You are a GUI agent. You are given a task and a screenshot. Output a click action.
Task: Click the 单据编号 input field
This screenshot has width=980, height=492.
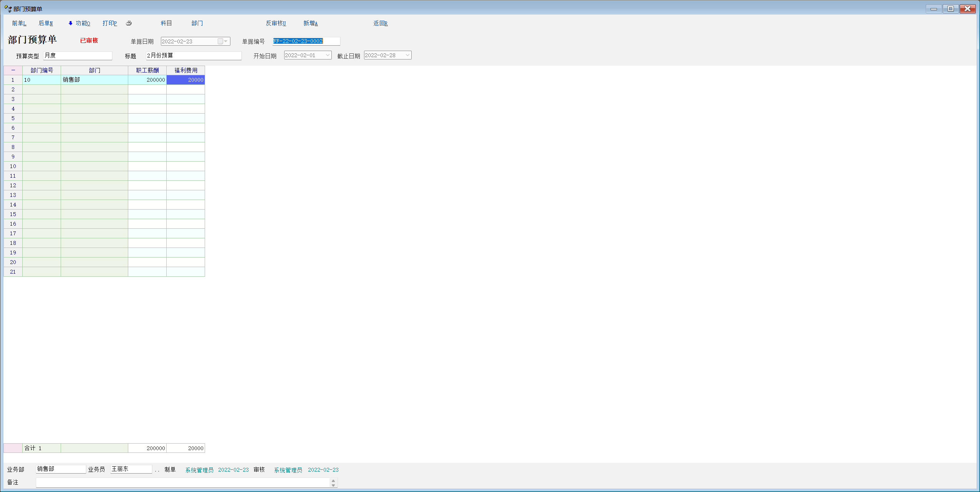click(x=306, y=41)
